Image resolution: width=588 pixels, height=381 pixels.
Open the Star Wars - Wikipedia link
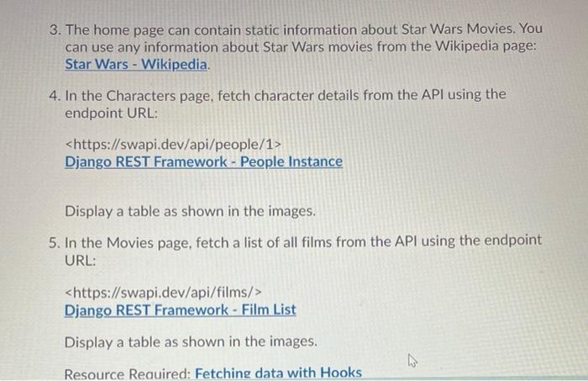136,64
